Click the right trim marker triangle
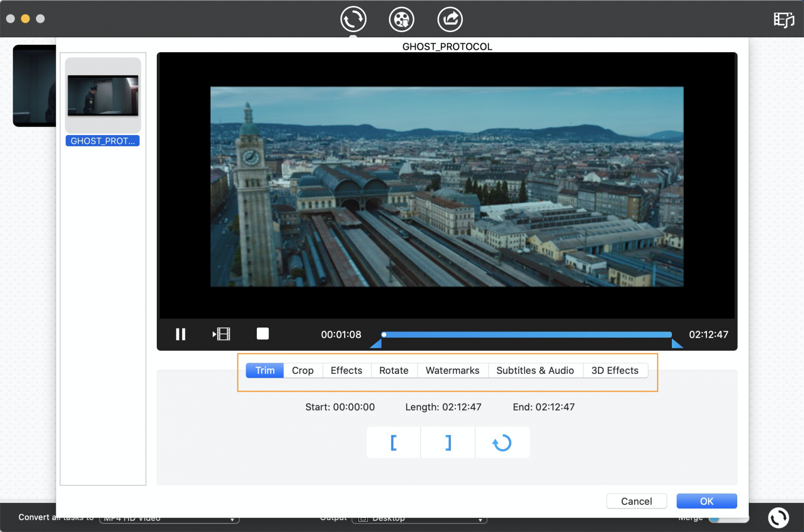 coord(677,344)
